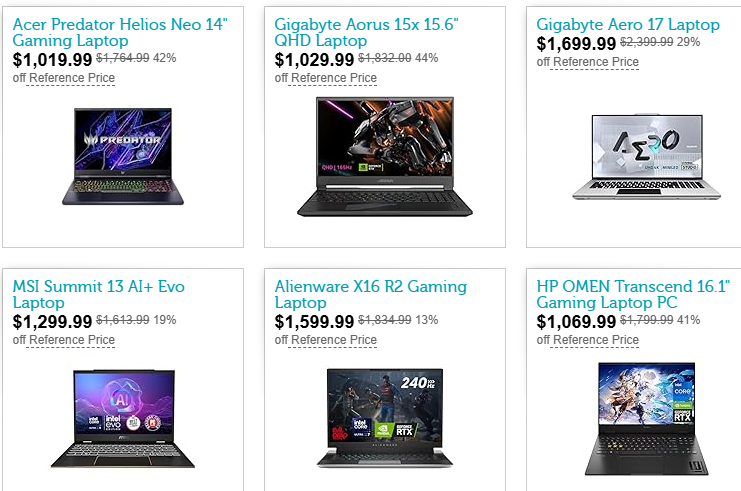741x491 pixels.
Task: Open Gigabyte Aero 17 Laptop title link
Action: 628,24
